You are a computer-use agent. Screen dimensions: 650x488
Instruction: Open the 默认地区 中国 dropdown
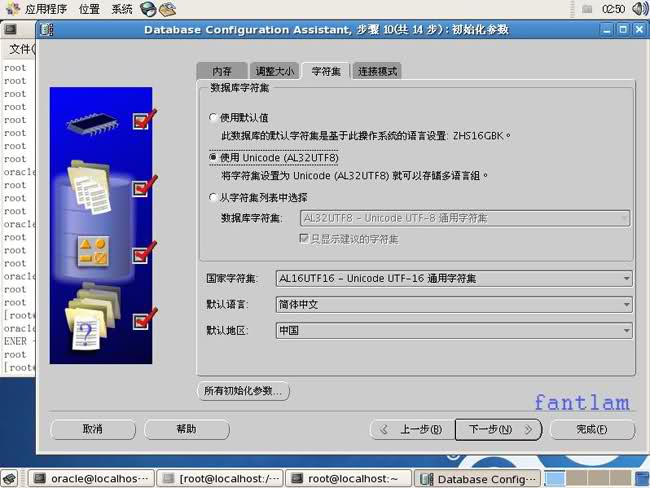pyautogui.click(x=454, y=330)
